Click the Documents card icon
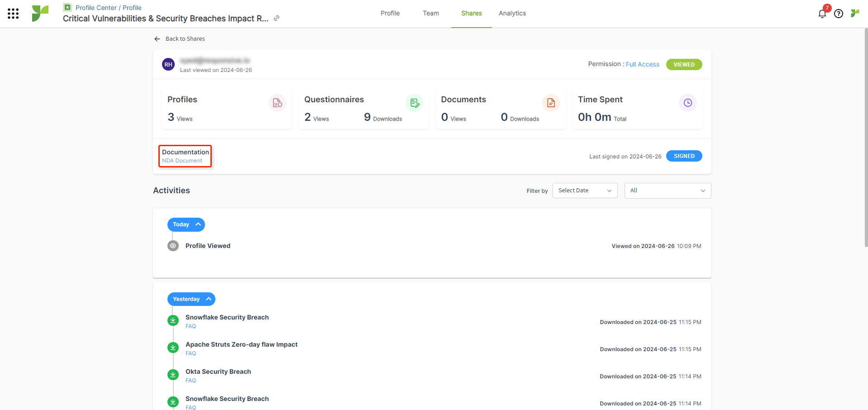This screenshot has width=868, height=410. click(x=551, y=103)
